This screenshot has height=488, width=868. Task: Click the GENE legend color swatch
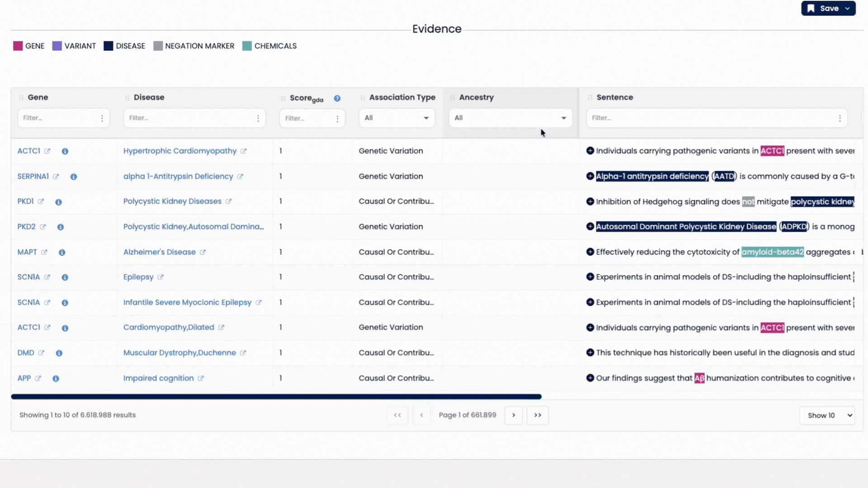[x=18, y=46]
